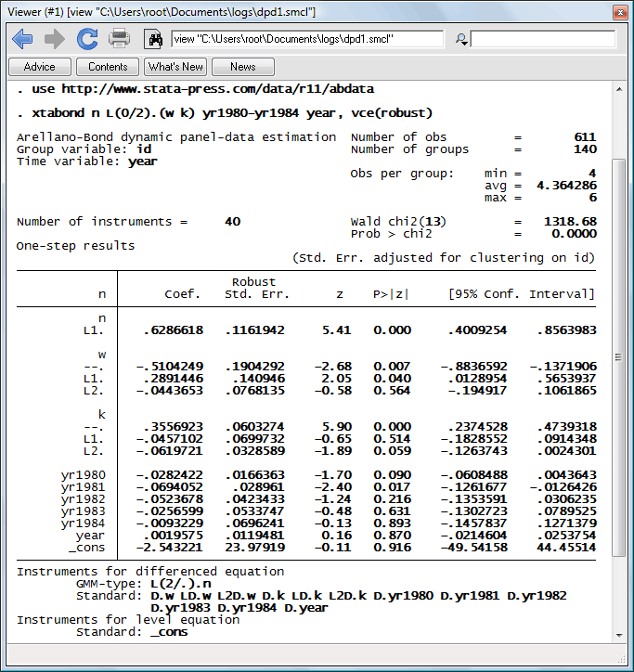Click the yr1984 row label

click(84, 523)
